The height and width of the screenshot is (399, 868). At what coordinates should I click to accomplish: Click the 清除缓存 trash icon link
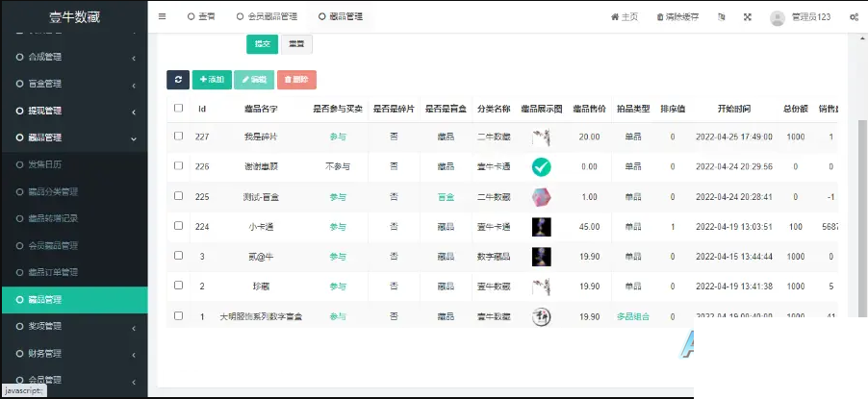pos(677,16)
